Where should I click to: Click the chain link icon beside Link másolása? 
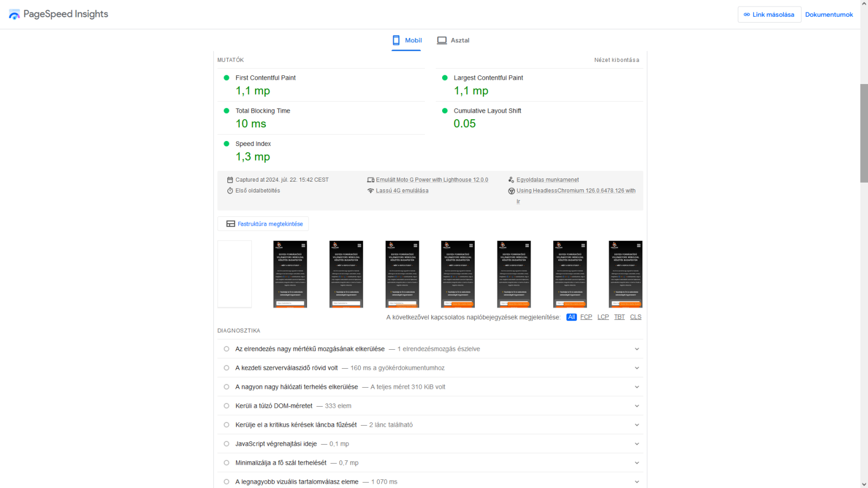pos(747,15)
